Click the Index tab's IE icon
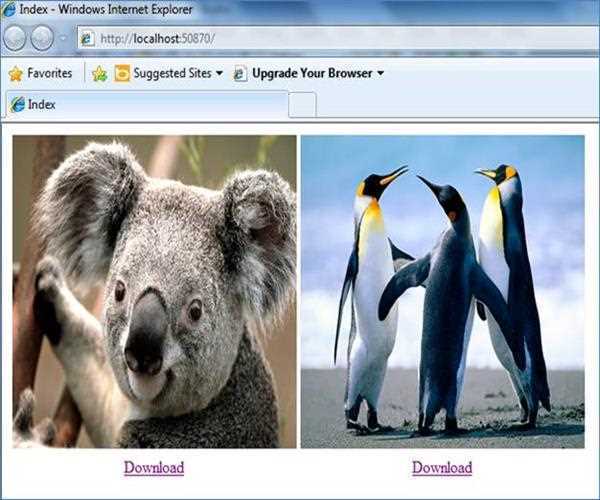Screen dimensions: 600x500 [x=17, y=104]
